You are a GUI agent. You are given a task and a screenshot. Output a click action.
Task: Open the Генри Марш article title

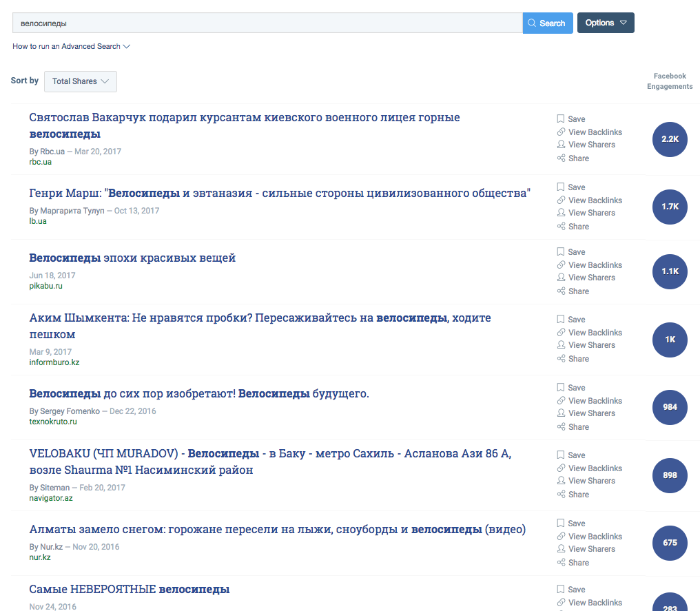(x=280, y=193)
